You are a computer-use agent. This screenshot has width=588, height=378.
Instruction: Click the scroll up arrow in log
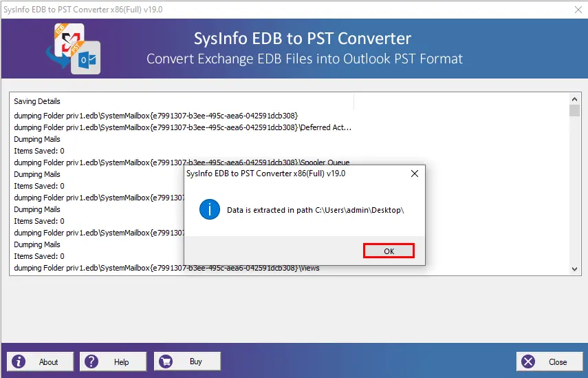coord(574,99)
